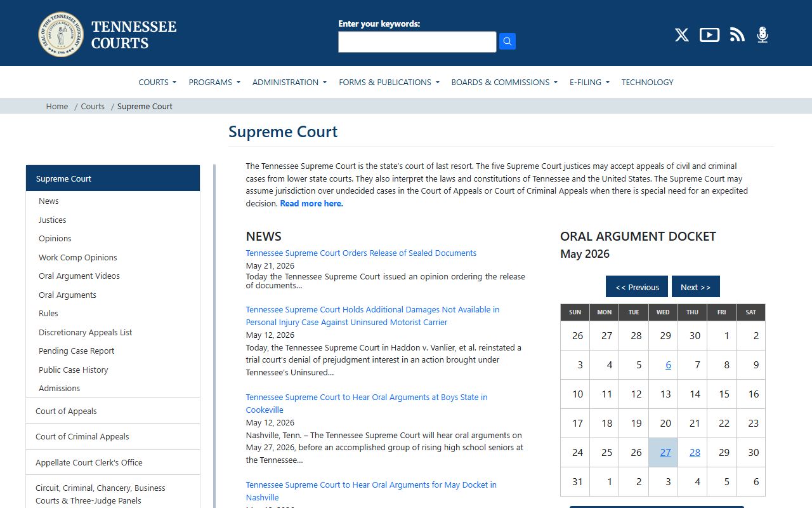The height and width of the screenshot is (508, 812).
Task: Open the podcast microphone icon
Action: 763,35
